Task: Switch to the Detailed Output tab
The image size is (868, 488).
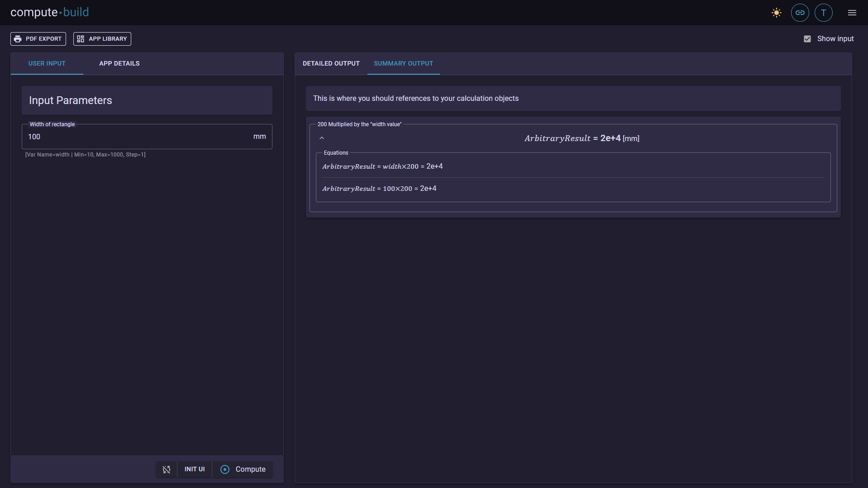Action: (331, 63)
